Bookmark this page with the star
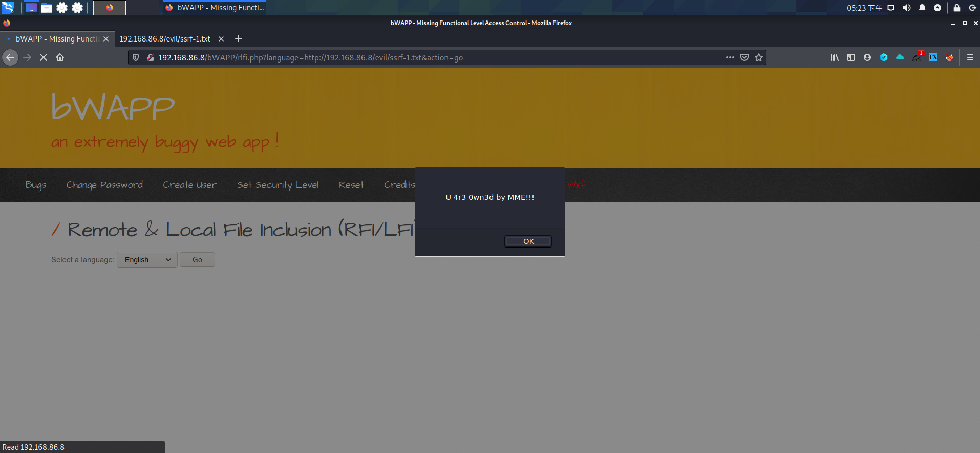The image size is (980, 453). pos(759,57)
